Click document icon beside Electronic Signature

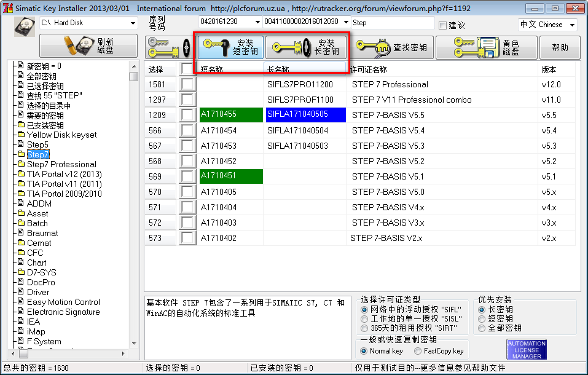pos(21,311)
